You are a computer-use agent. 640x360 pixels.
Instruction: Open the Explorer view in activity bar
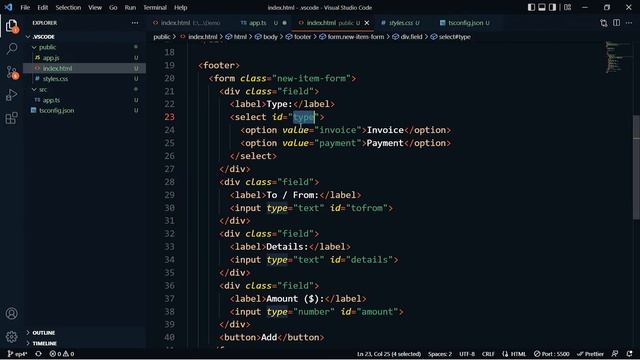tap(11, 26)
